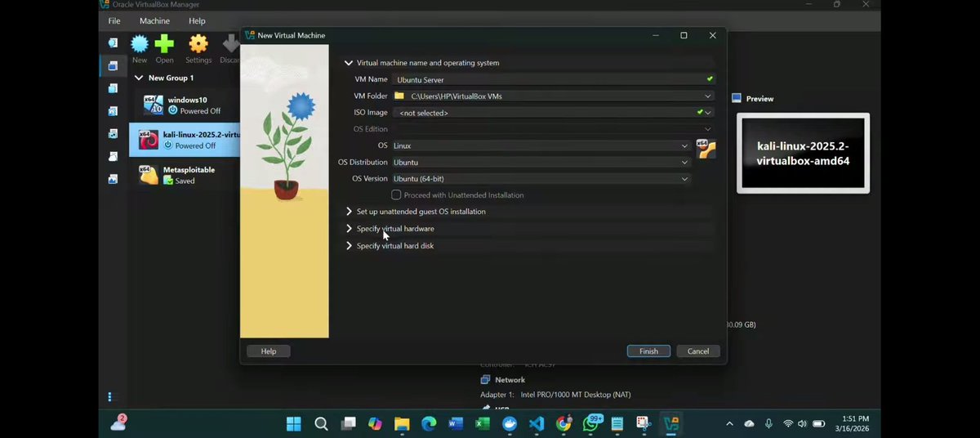
Task: Collapse Virtual machine name and operating system section
Action: (349, 63)
